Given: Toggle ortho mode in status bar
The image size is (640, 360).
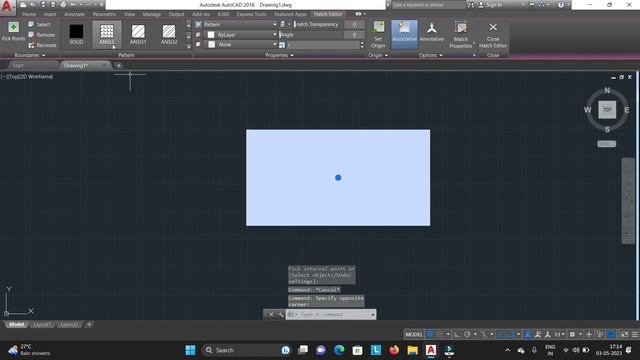Looking at the screenshot, I should 457,334.
